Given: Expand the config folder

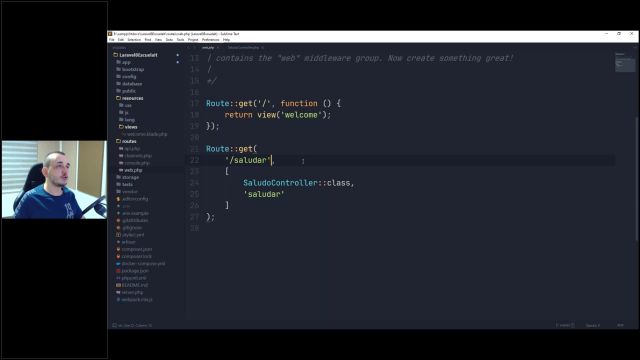Looking at the screenshot, I should point(126,77).
